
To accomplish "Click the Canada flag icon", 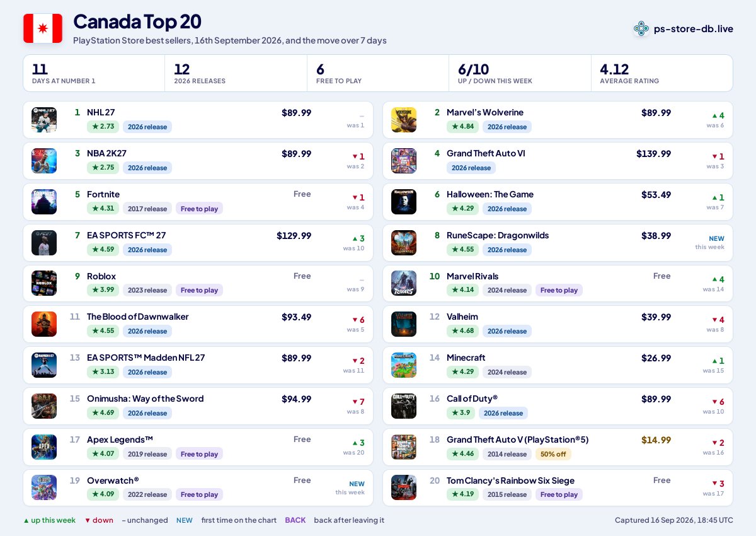I will click(x=43, y=28).
